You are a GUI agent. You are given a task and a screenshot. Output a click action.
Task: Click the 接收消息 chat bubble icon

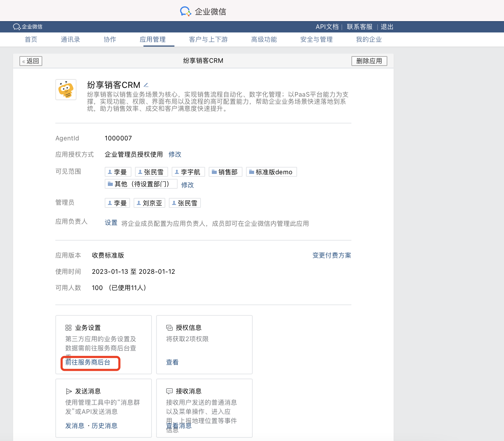pos(170,391)
